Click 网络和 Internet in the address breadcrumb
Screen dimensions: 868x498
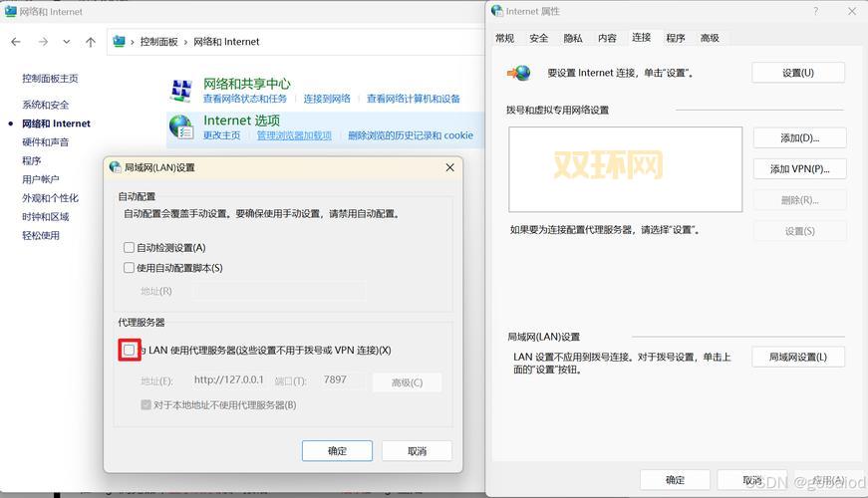226,42
